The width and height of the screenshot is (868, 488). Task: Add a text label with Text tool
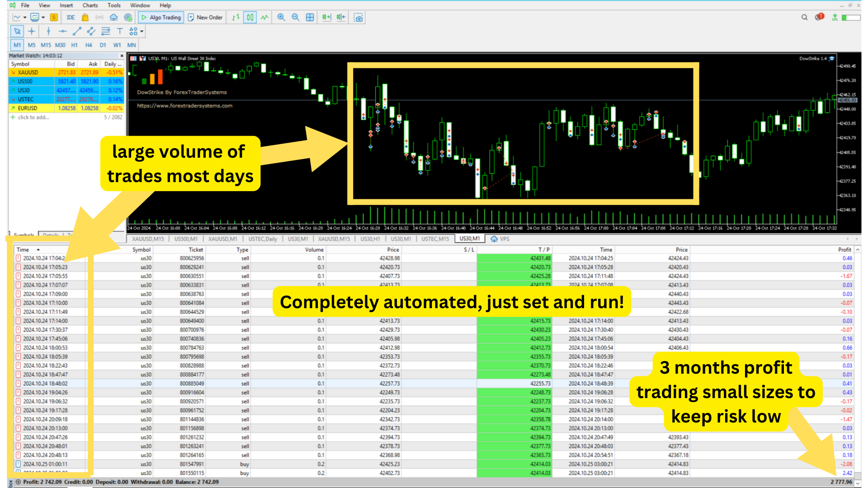coord(119,31)
